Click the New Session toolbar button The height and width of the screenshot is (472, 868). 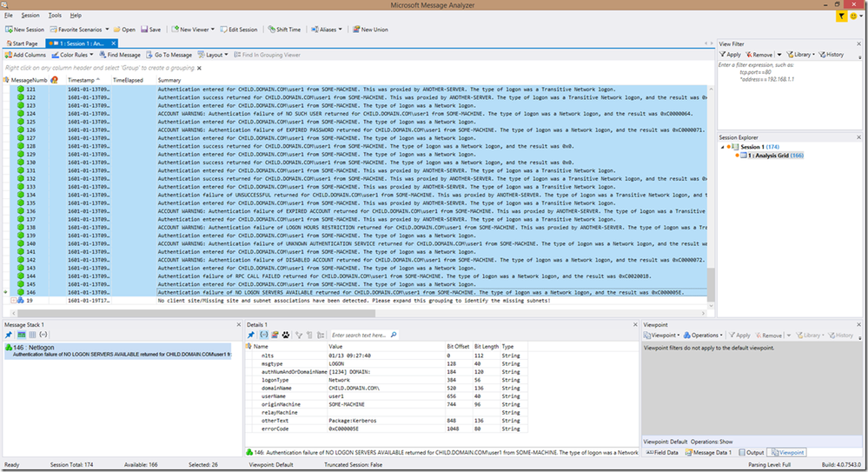25,30
